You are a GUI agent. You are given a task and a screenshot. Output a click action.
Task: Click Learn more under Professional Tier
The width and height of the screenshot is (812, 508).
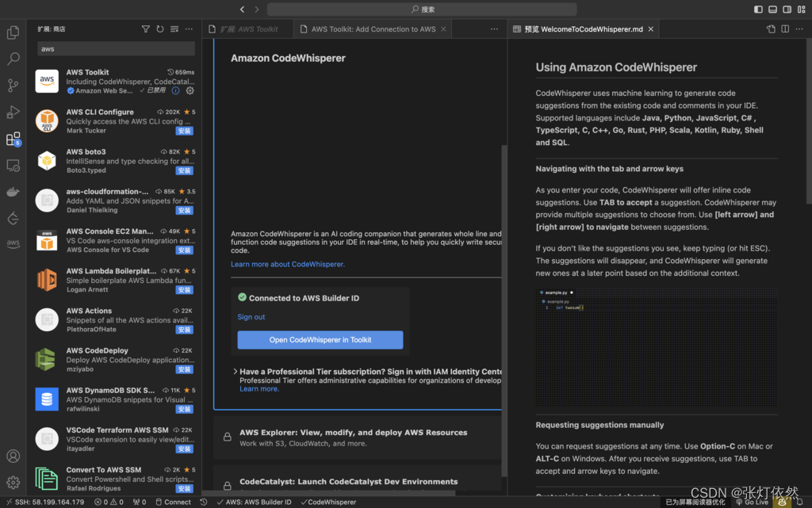[259, 388]
